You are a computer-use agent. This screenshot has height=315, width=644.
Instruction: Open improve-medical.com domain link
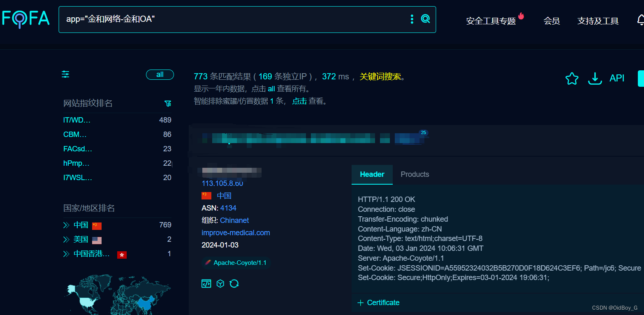[236, 233]
